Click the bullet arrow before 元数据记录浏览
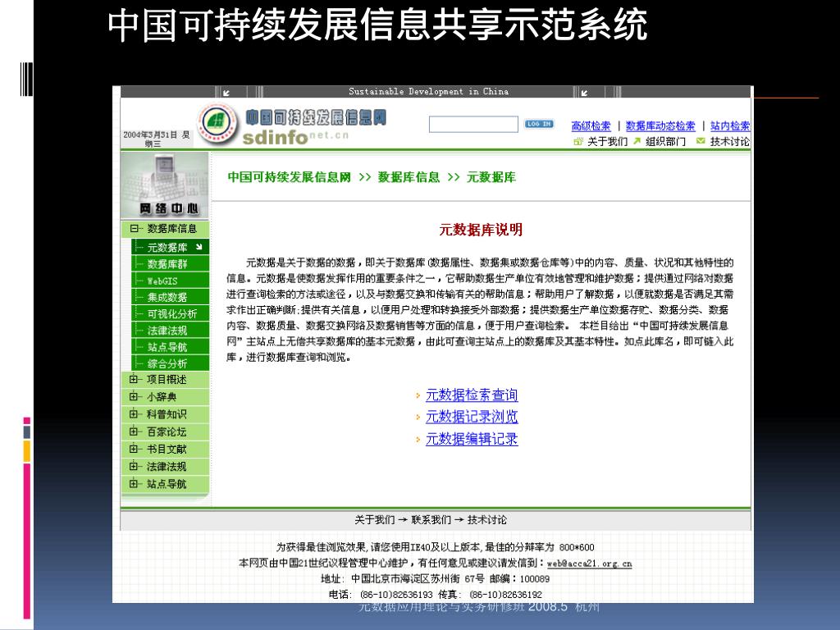 click(418, 418)
